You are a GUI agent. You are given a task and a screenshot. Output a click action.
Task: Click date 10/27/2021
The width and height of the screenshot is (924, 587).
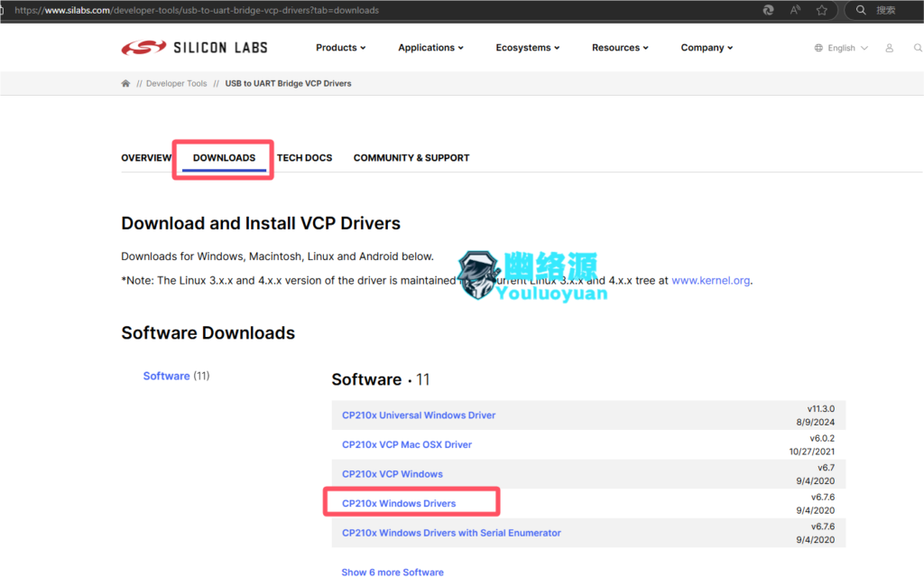812,452
